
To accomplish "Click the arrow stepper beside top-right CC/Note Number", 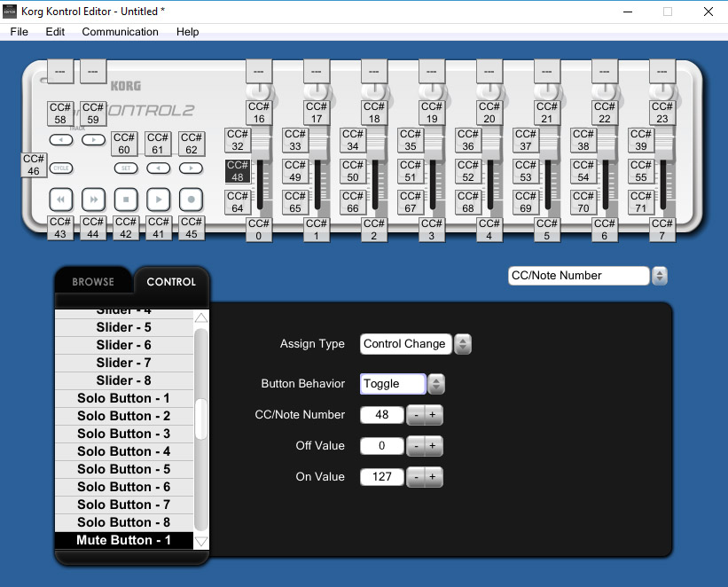I will [660, 276].
